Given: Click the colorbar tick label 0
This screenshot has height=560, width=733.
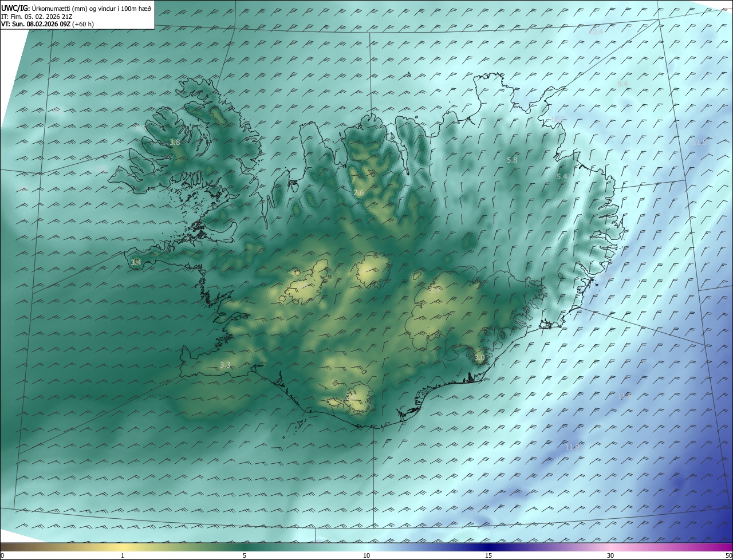Looking at the screenshot, I should pyautogui.click(x=2, y=555).
